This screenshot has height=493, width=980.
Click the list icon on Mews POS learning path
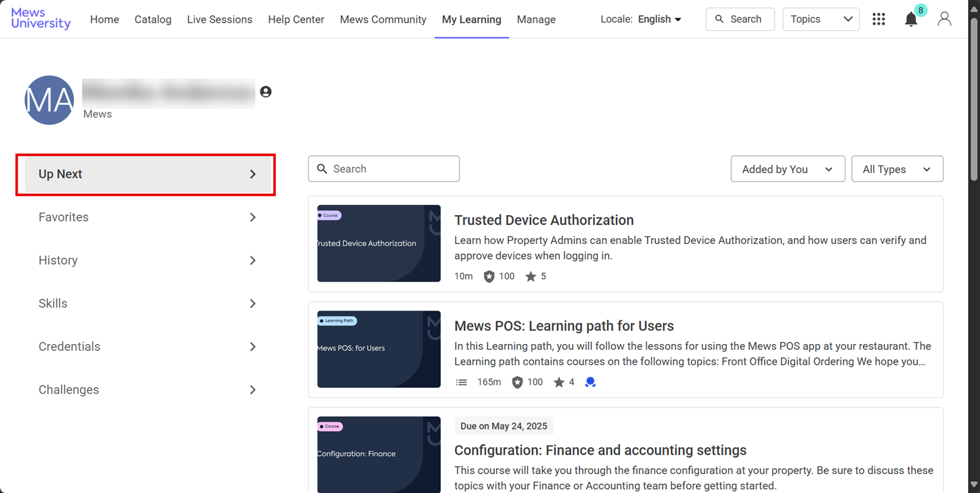[x=461, y=382]
